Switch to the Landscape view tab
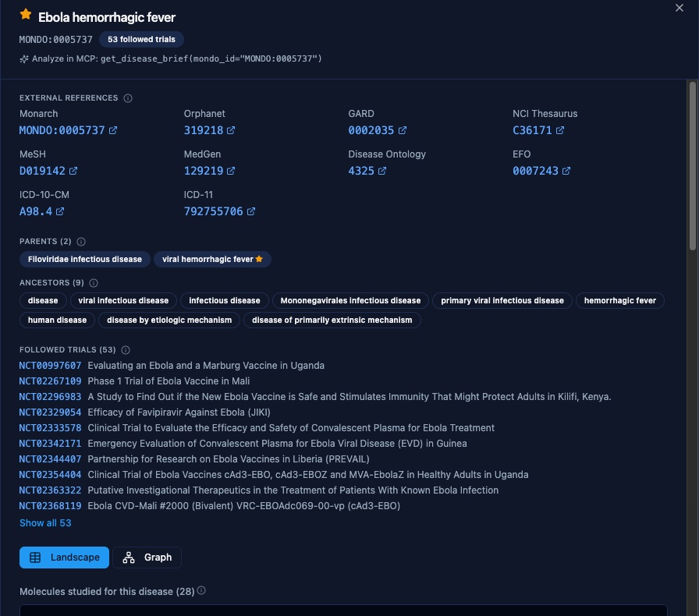This screenshot has width=699, height=616. pos(64,558)
